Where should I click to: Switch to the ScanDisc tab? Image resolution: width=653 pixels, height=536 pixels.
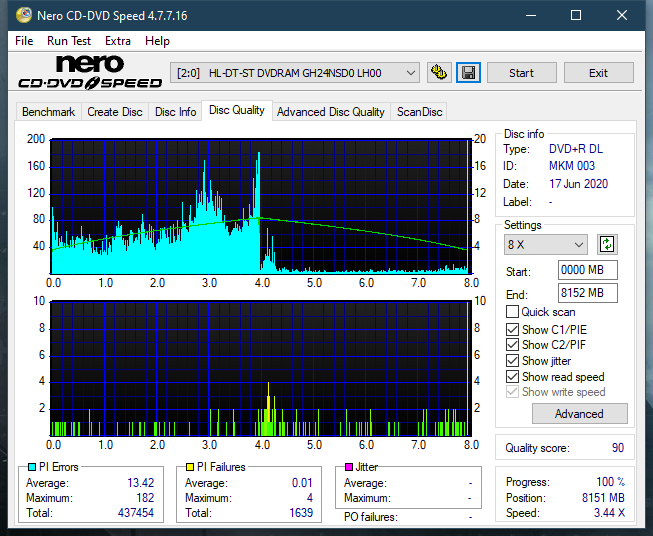tap(419, 112)
